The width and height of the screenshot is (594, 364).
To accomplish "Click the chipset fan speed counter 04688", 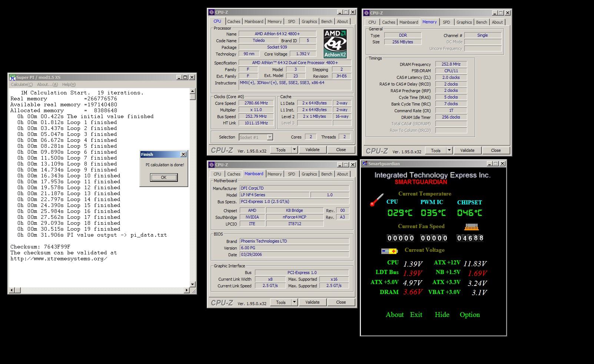I will click(x=470, y=238).
